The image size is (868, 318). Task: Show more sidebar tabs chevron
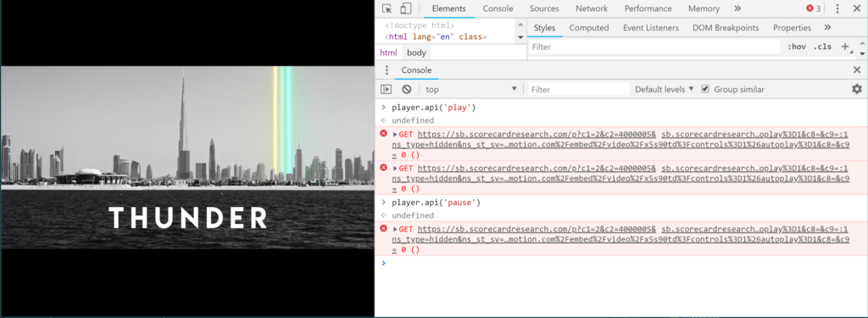(x=827, y=28)
